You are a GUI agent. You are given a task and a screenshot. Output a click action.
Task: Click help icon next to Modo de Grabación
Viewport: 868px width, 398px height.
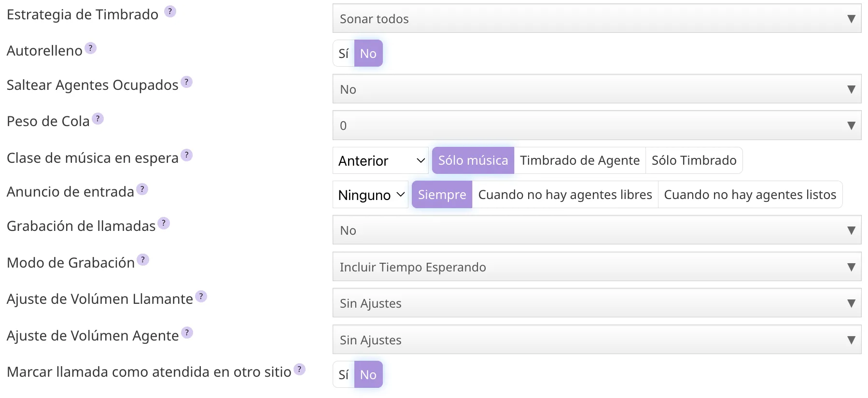click(143, 260)
